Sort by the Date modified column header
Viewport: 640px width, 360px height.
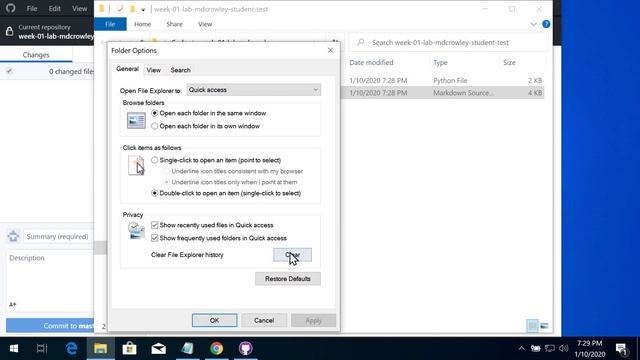[371, 62]
